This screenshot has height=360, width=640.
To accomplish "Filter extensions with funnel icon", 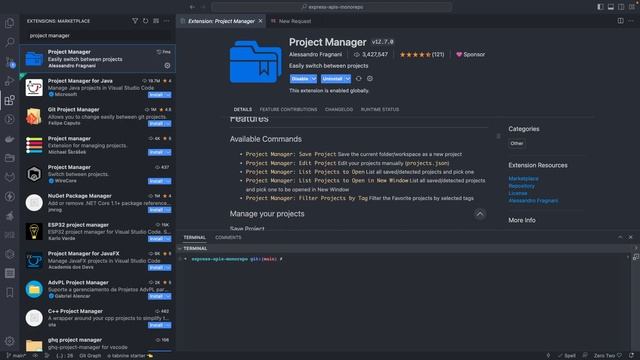I will 135,21.
